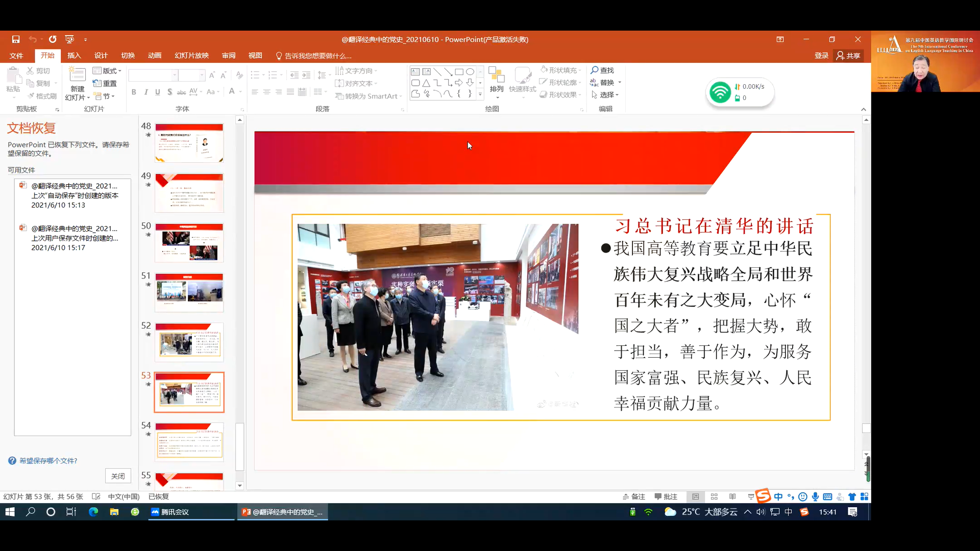The image size is (980, 551).
Task: Switch to the Design (设计) tab
Action: [101, 56]
